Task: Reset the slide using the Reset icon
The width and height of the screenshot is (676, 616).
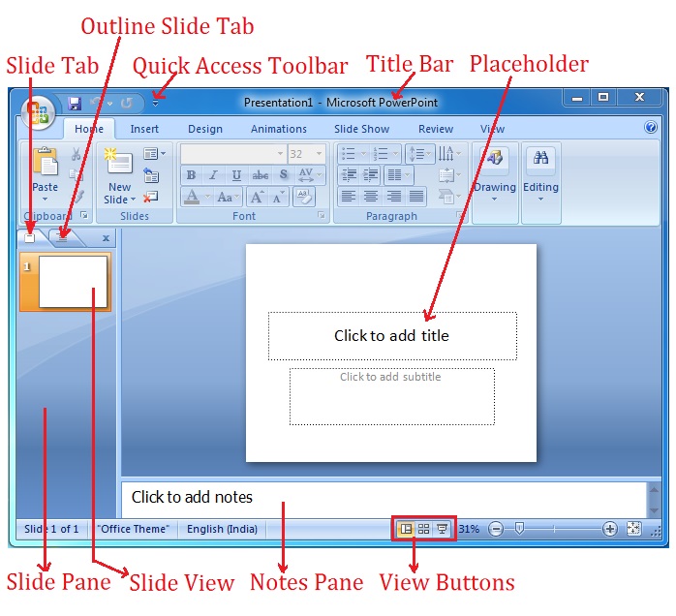Action: tap(151, 175)
